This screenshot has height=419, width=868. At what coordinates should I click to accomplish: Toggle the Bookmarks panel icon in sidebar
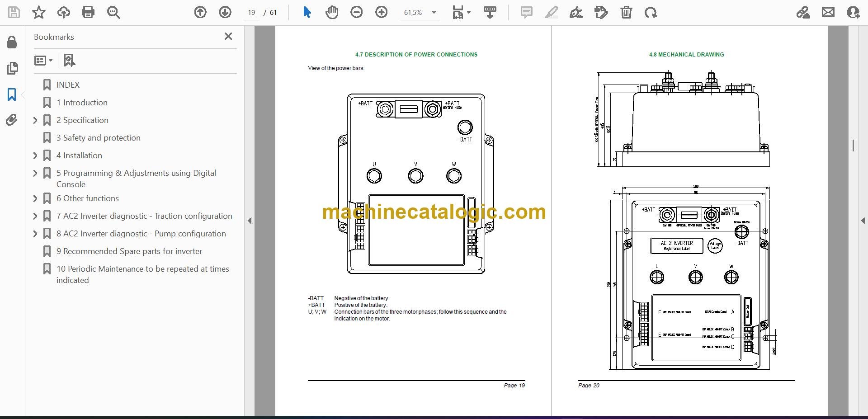(x=12, y=94)
